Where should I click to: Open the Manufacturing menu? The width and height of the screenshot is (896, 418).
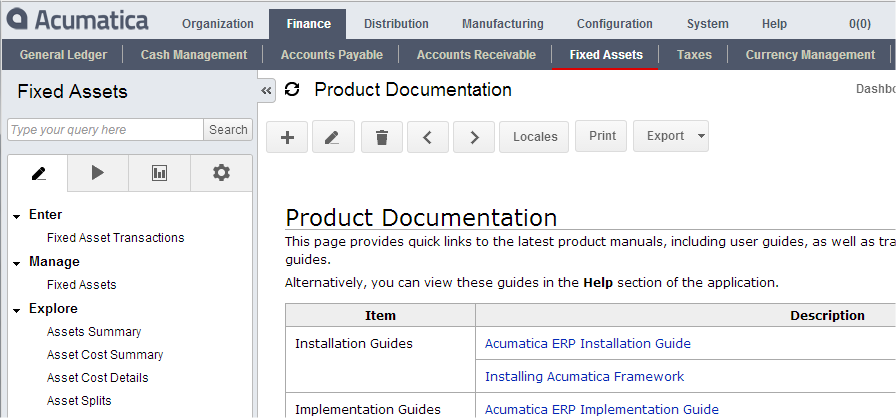tap(503, 24)
